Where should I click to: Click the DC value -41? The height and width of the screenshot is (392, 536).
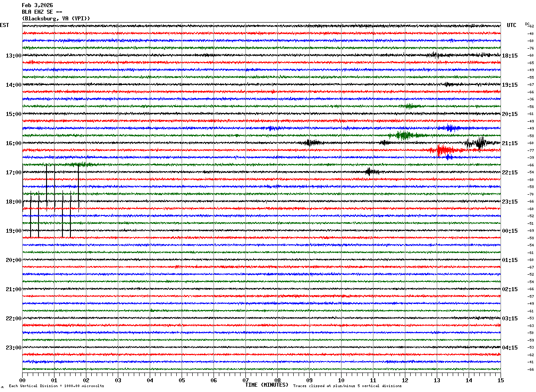pyautogui.click(x=531, y=362)
